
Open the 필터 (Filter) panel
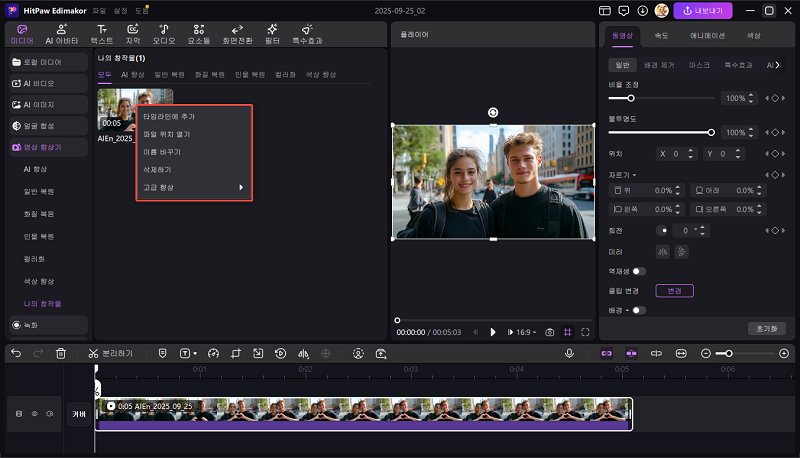pyautogui.click(x=271, y=34)
